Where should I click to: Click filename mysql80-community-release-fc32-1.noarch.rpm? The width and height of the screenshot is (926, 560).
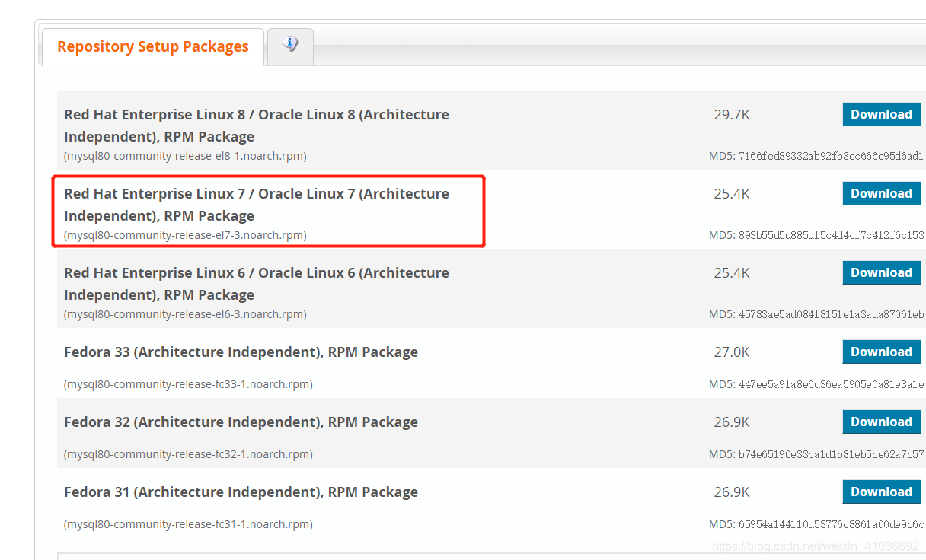coord(188,454)
